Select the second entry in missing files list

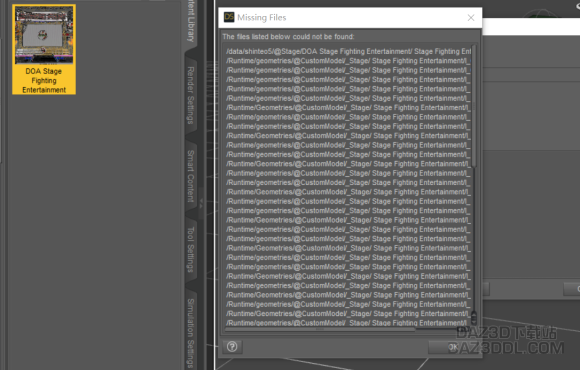pos(348,61)
